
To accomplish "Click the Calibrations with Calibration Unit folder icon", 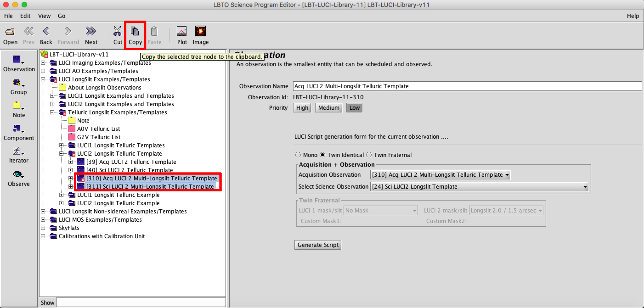I will tap(53, 236).
